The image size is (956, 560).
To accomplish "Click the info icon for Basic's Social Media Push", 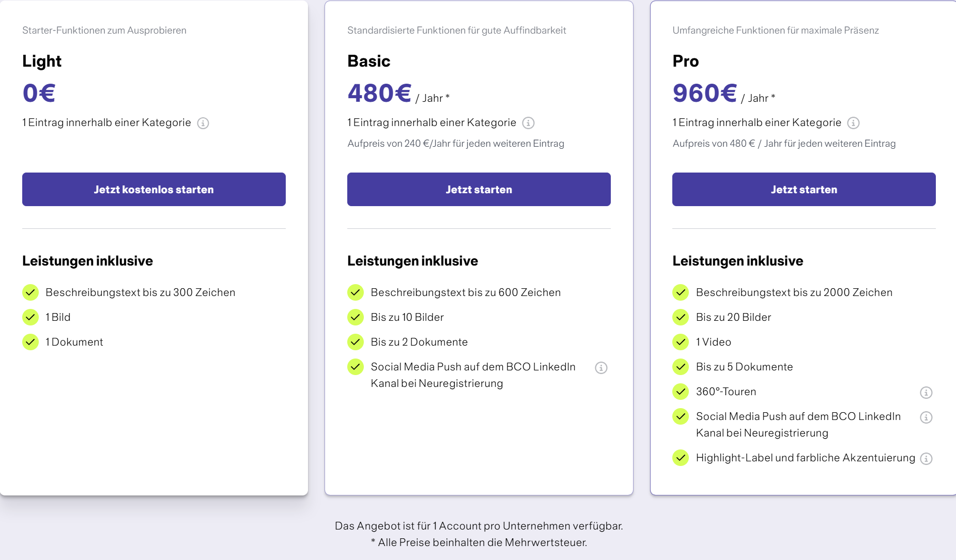I will pyautogui.click(x=602, y=368).
